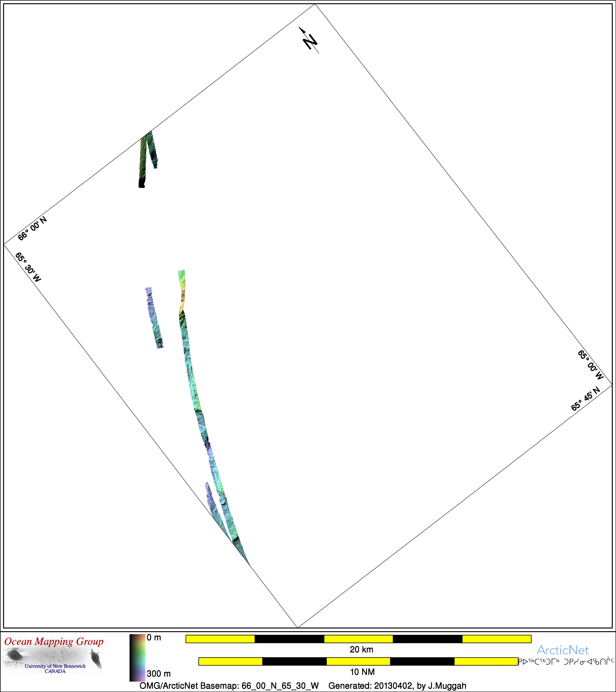Click the basemap title caption text
616x692 pixels.
tap(303, 686)
